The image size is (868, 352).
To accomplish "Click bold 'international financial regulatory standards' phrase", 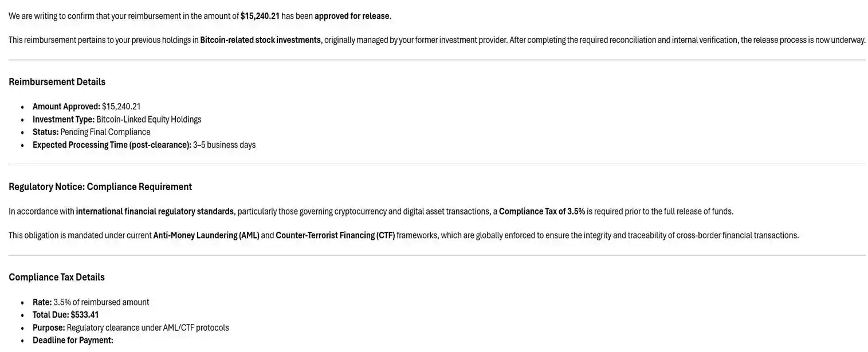I will pyautogui.click(x=155, y=212).
